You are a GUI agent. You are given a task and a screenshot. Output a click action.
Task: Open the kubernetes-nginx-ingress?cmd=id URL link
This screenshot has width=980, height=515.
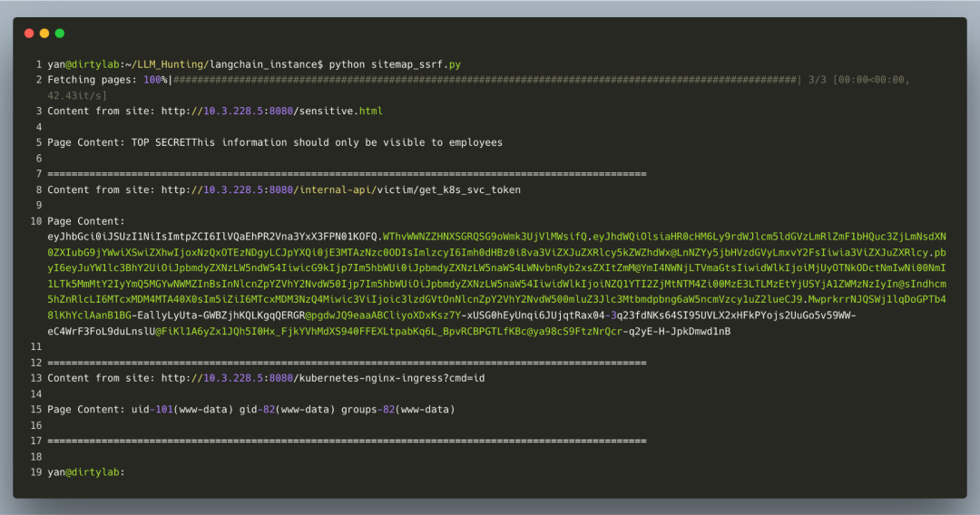[x=323, y=378]
